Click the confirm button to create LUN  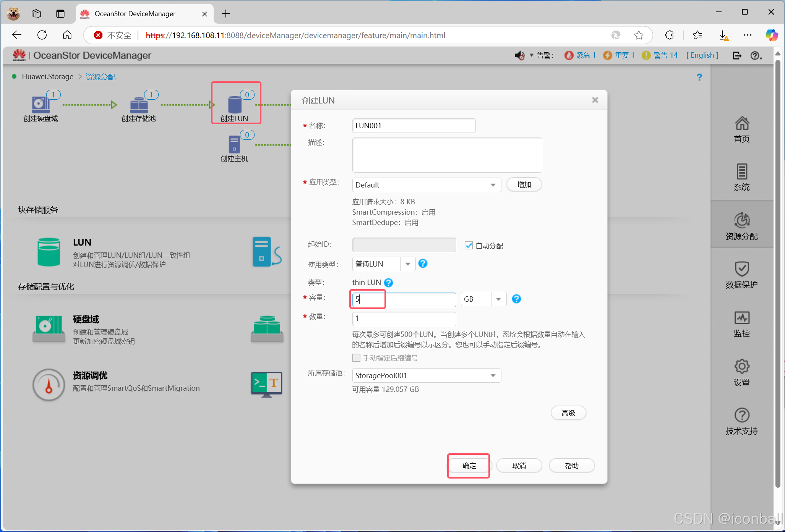(x=469, y=466)
